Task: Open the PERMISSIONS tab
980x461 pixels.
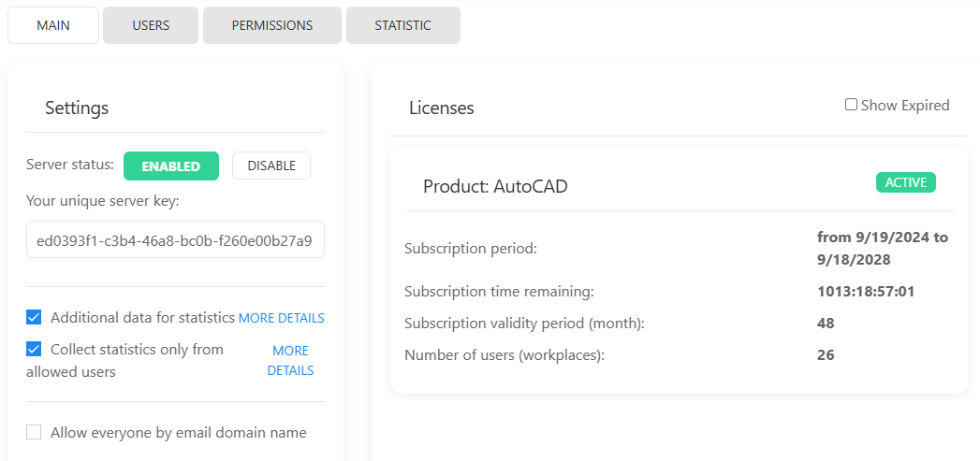Action: [272, 25]
